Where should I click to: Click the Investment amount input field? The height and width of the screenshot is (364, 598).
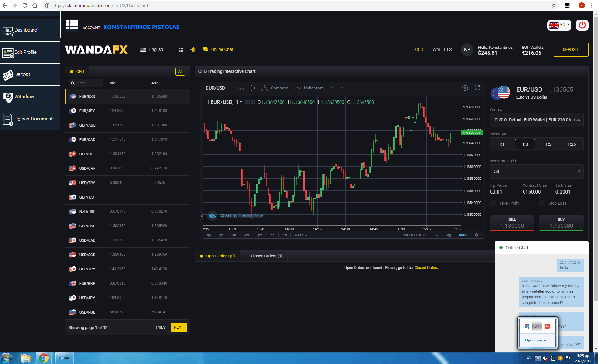[534, 172]
